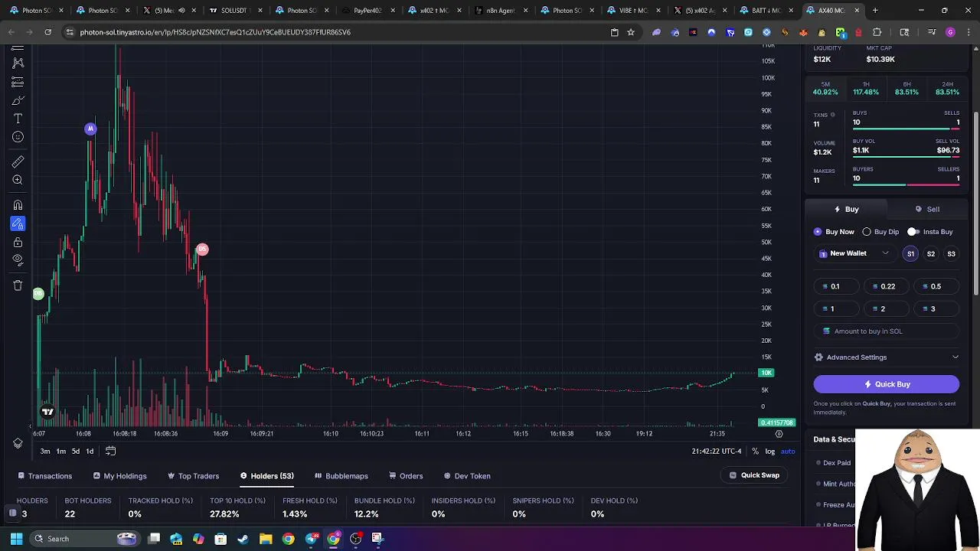This screenshot has width=980, height=551.
Task: Open the object tree layers icon
Action: 18,443
